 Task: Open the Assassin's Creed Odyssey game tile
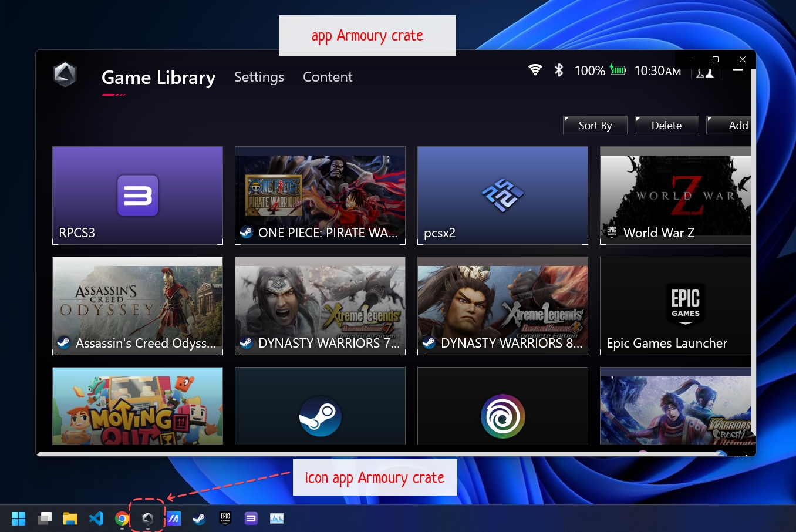pos(137,306)
